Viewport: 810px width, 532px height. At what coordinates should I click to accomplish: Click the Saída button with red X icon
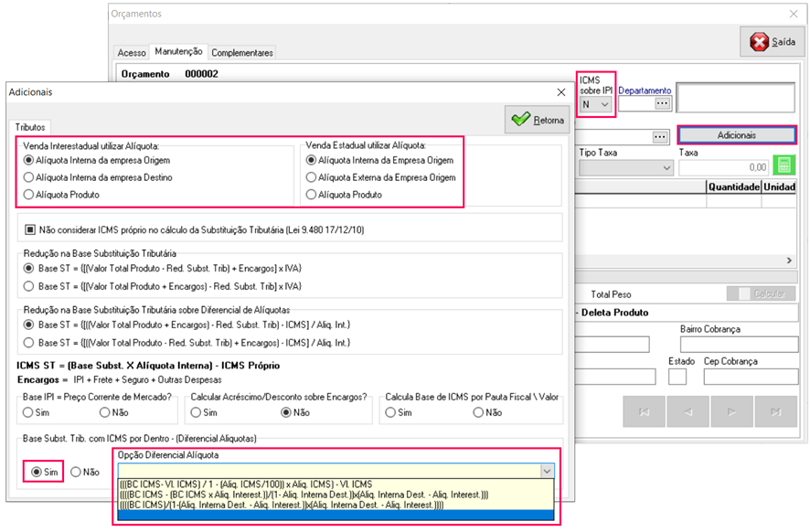(772, 42)
